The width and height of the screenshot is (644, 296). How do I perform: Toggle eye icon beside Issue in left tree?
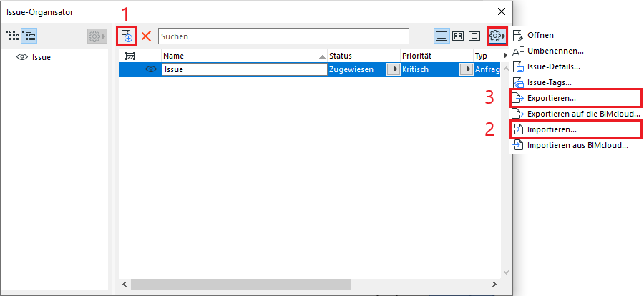21,56
